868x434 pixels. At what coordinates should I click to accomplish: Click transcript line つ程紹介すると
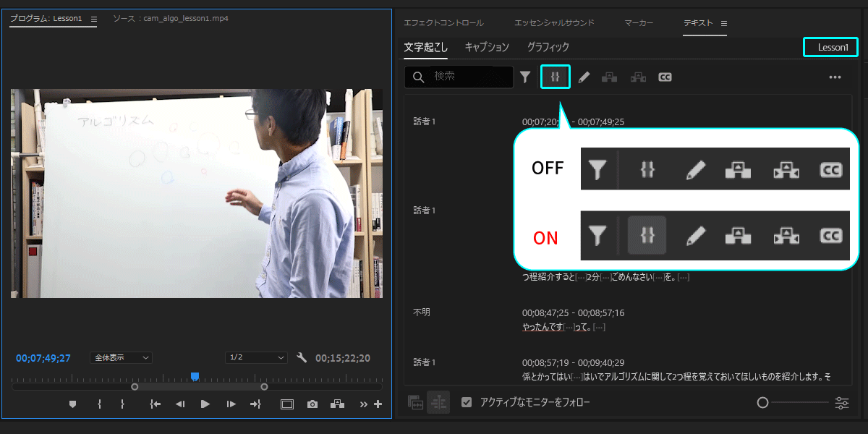(605, 277)
